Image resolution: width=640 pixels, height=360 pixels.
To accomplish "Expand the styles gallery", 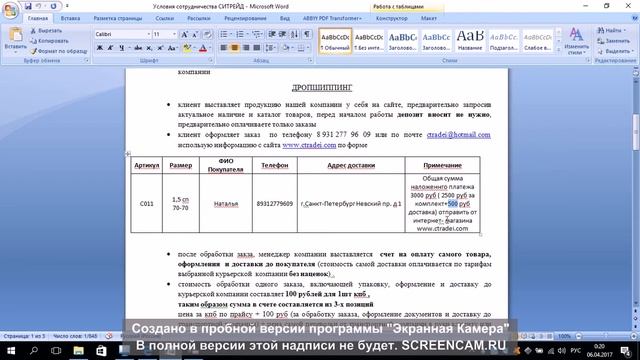I will [x=558, y=50].
